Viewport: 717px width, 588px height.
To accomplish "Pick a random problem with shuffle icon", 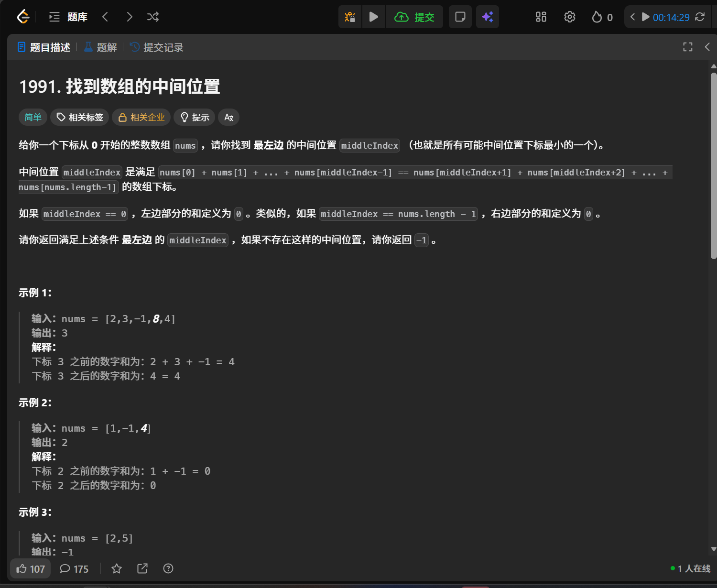I will click(153, 17).
